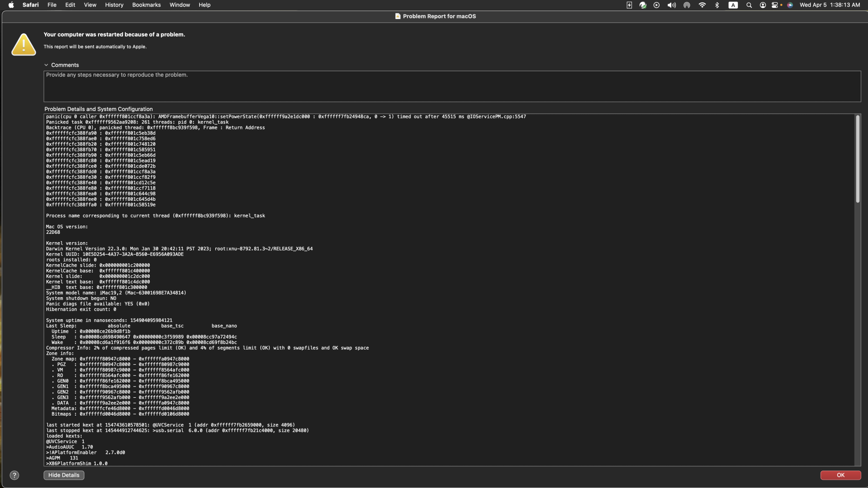Click the 'last stopped kext' line

178,430
